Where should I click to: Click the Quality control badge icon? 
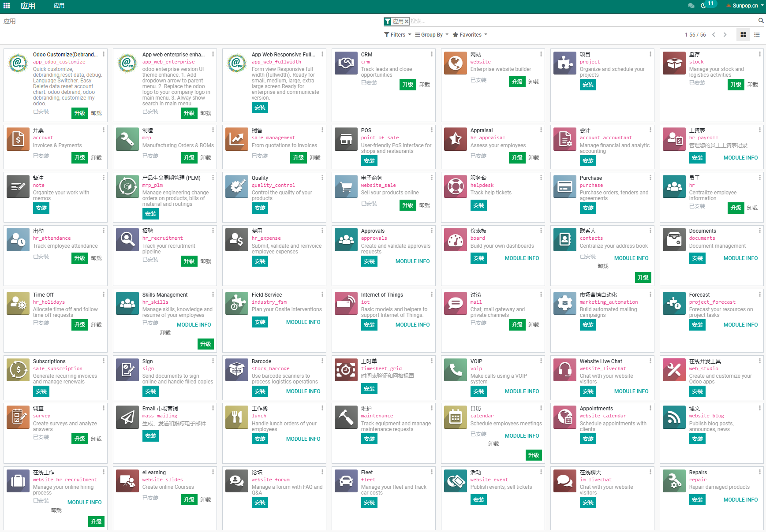(237, 186)
